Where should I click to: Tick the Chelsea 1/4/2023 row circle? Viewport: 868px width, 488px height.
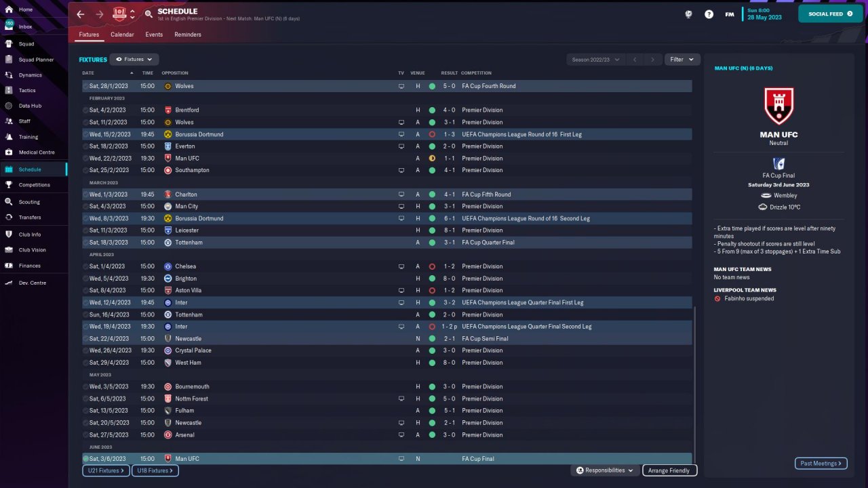[86, 267]
